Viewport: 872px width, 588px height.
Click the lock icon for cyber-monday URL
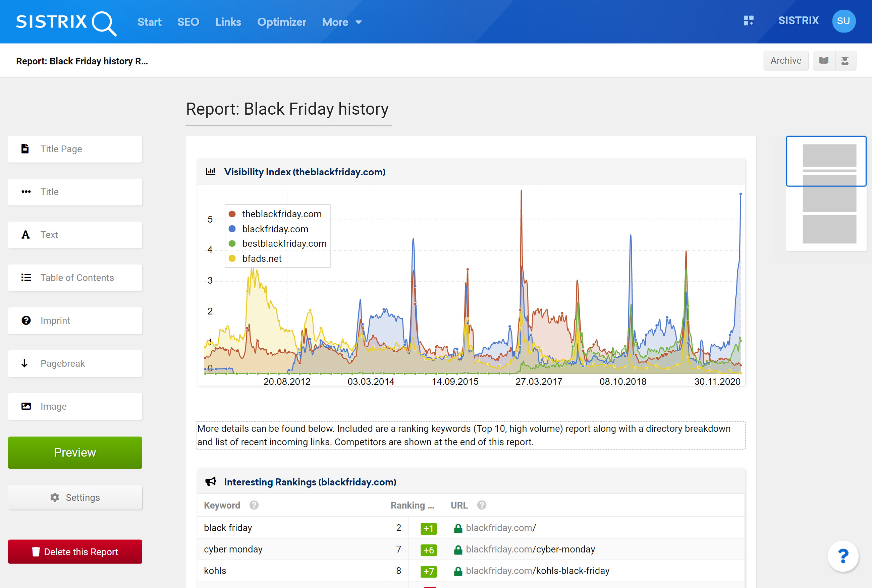pyautogui.click(x=458, y=550)
